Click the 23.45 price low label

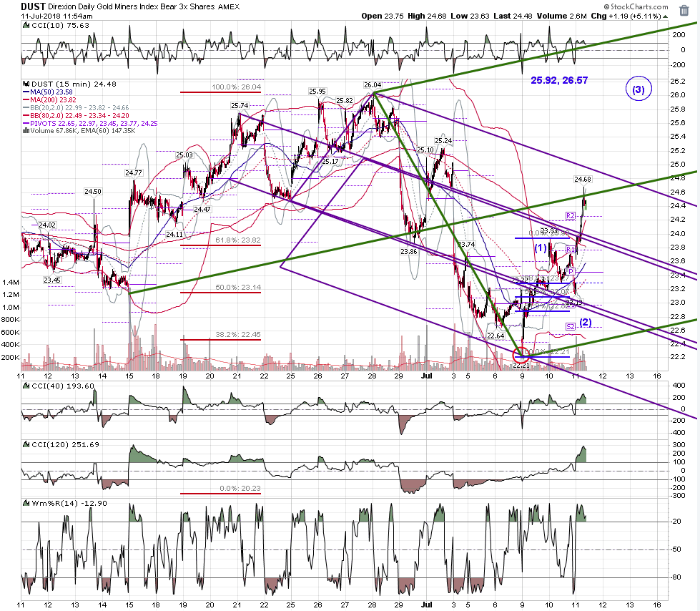coord(52,280)
